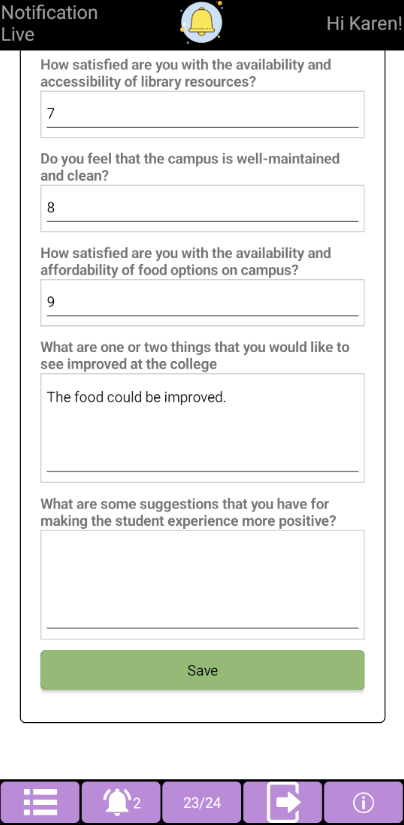404x825 pixels.
Task: Click the student experience suggestions label
Action: (188, 512)
